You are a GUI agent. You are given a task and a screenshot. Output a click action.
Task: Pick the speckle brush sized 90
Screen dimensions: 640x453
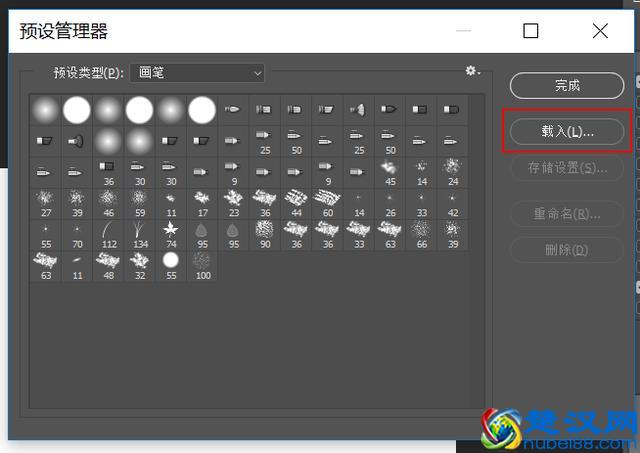(265, 235)
